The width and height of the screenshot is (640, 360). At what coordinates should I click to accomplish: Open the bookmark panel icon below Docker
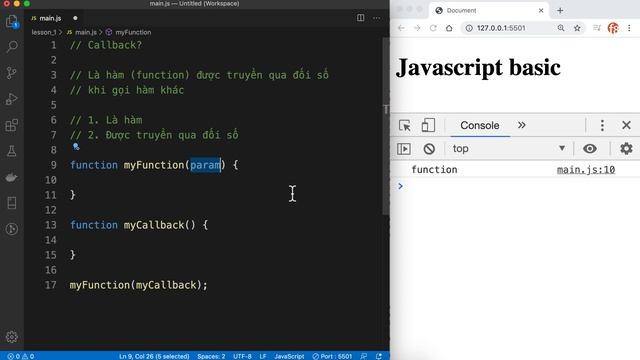click(12, 203)
